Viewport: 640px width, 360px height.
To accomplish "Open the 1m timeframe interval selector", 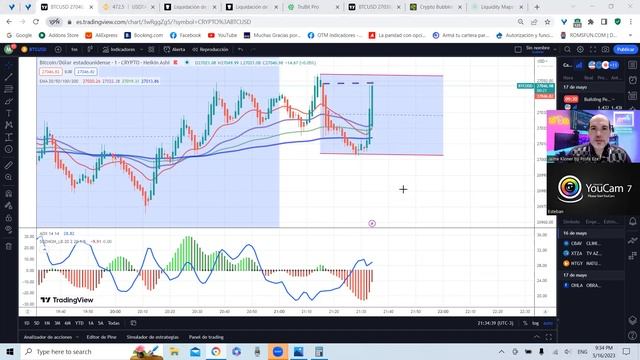I will [74, 49].
